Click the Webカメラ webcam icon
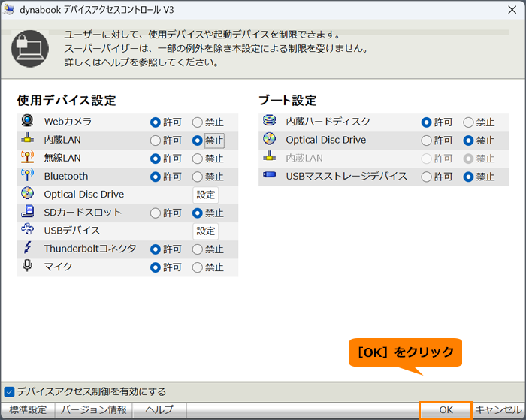The width and height of the screenshot is (526, 420). click(28, 120)
